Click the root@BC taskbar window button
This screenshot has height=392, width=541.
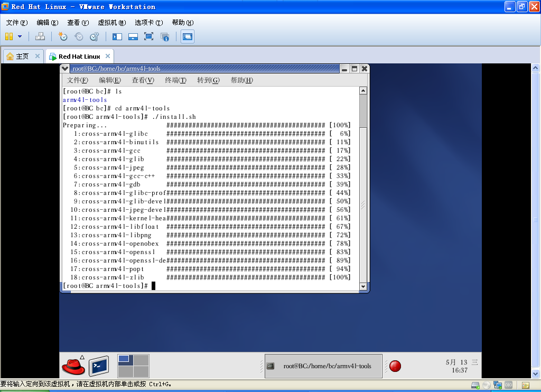pyautogui.click(x=323, y=366)
